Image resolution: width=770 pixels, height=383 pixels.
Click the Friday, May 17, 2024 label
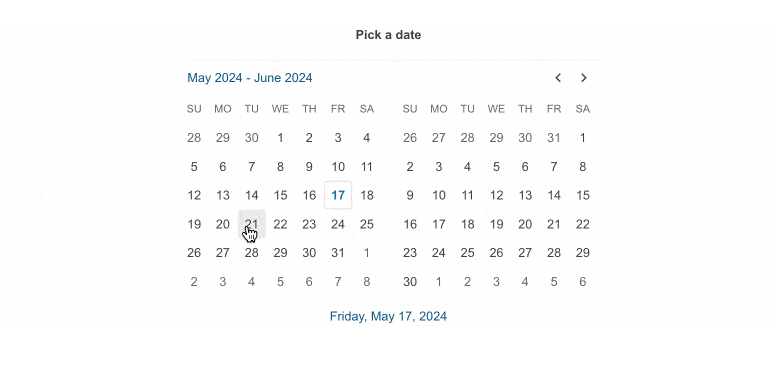pos(388,316)
